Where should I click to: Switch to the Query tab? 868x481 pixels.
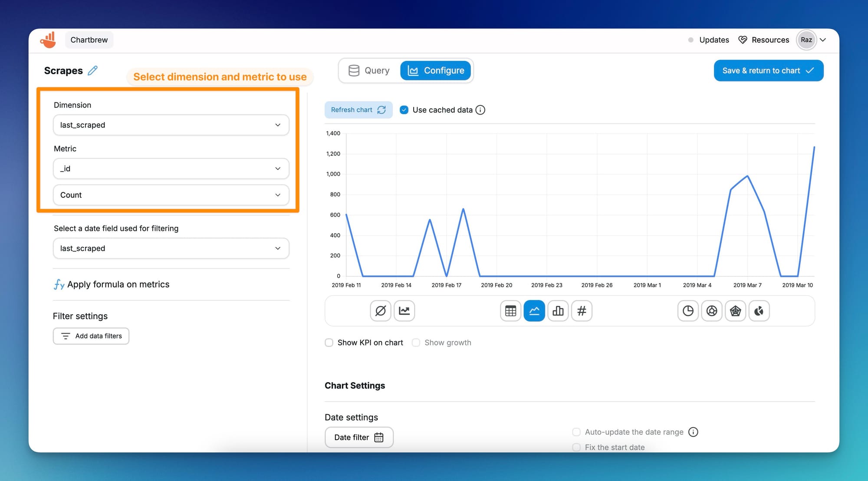click(368, 70)
